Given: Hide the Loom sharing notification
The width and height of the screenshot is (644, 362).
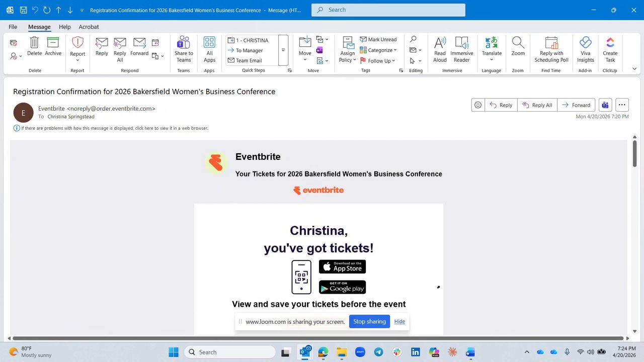Looking at the screenshot, I should (399, 322).
